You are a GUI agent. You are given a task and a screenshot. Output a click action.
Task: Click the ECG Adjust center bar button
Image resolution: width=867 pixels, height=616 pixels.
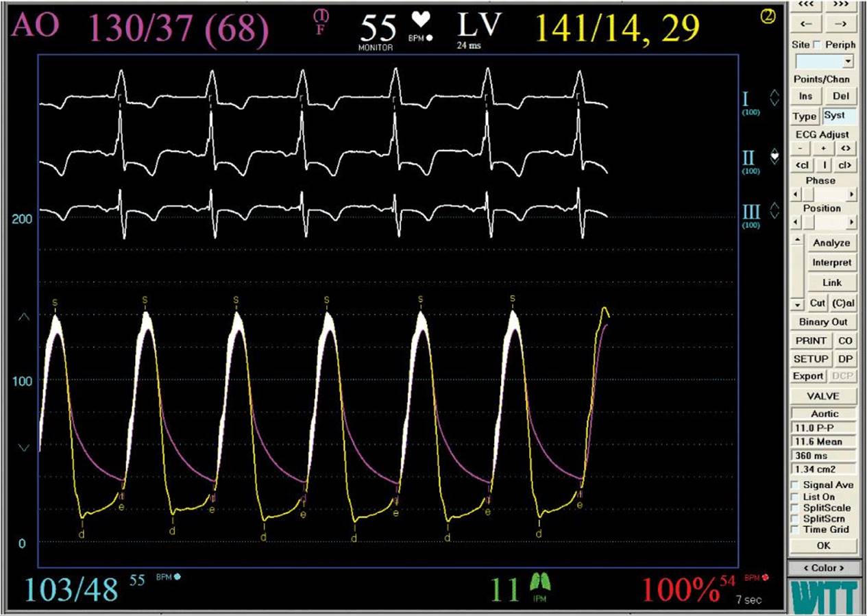click(x=823, y=165)
